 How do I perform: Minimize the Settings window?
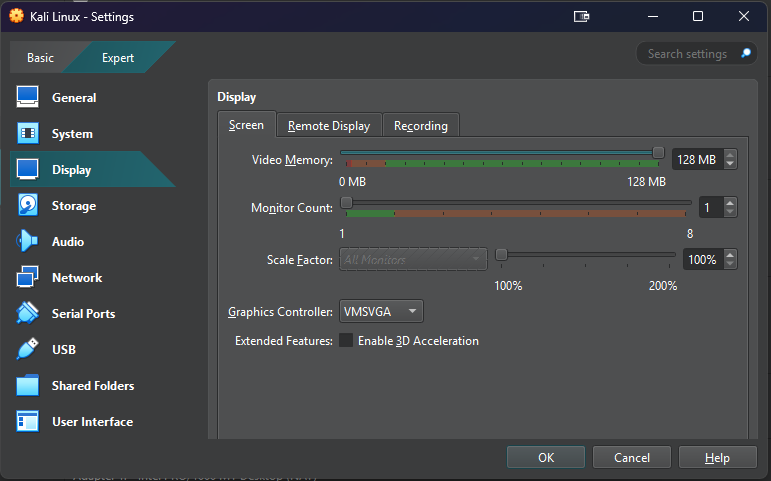(x=653, y=17)
